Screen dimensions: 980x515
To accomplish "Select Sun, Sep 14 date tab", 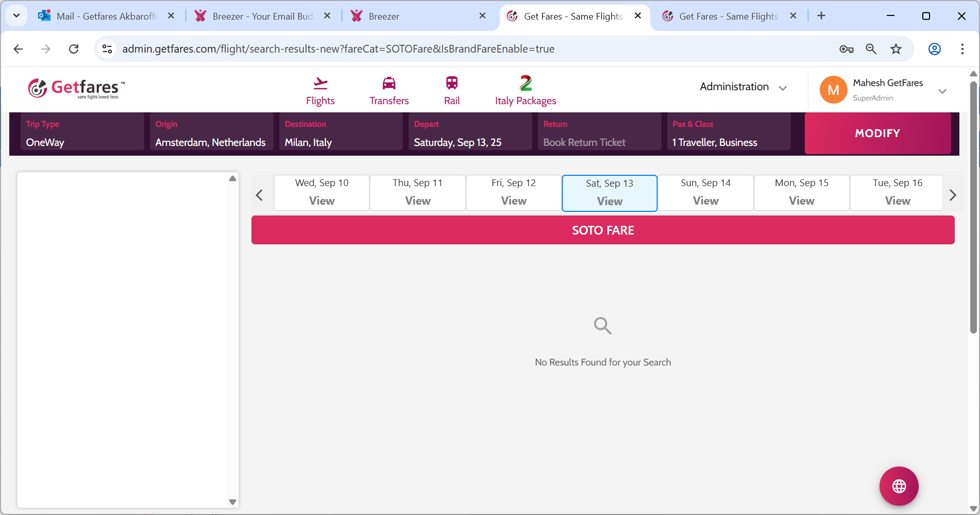I will [705, 193].
